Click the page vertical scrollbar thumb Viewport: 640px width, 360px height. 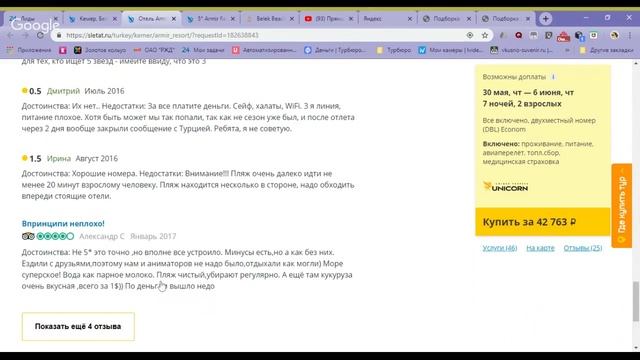[636, 301]
